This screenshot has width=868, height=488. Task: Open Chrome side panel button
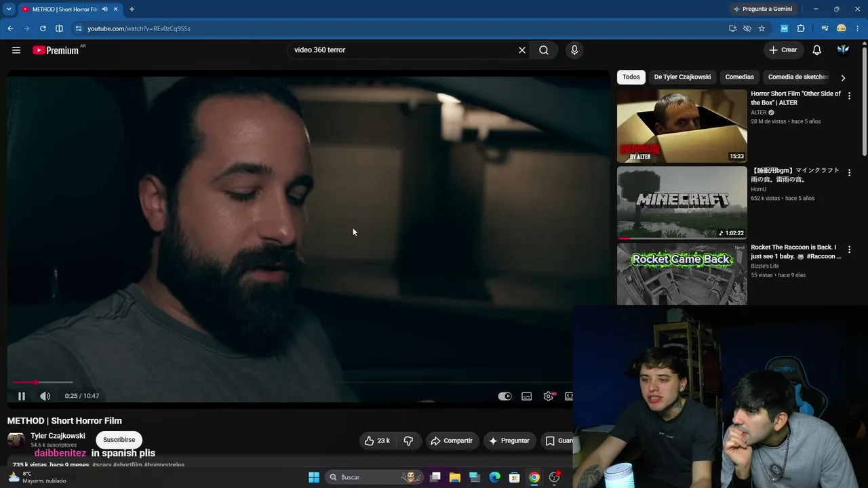click(x=59, y=28)
